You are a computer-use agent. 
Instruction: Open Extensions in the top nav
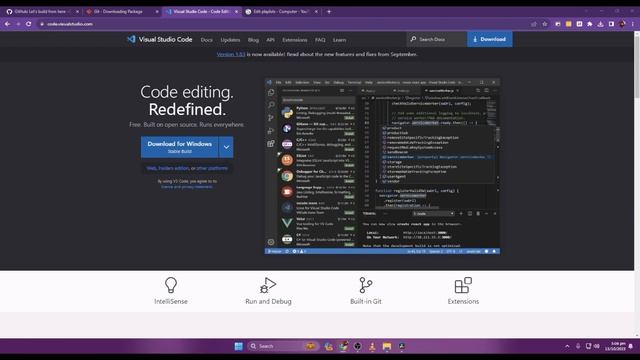pos(295,40)
